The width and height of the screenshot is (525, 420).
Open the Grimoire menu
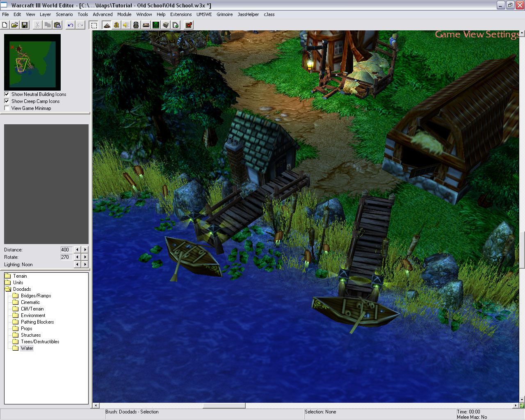pyautogui.click(x=225, y=14)
